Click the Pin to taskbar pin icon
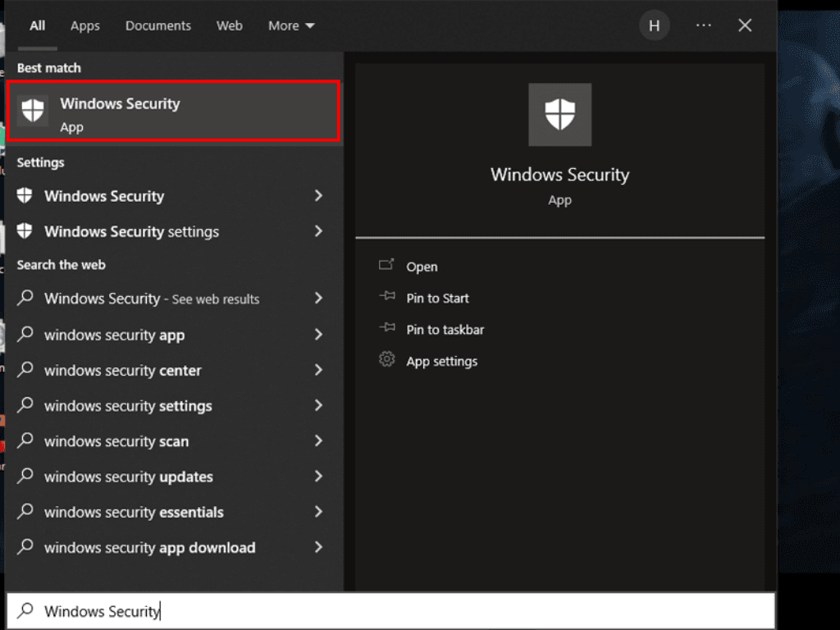The image size is (840, 630). (386, 329)
